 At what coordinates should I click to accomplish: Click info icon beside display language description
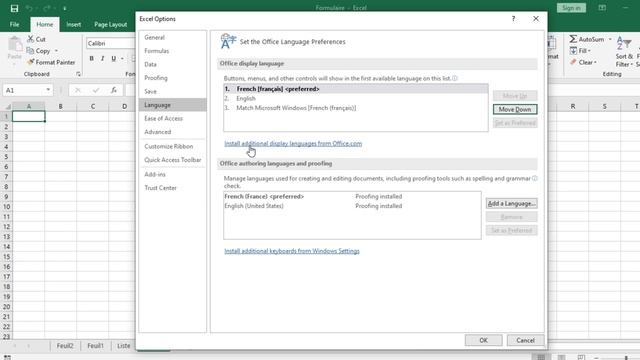coord(455,78)
